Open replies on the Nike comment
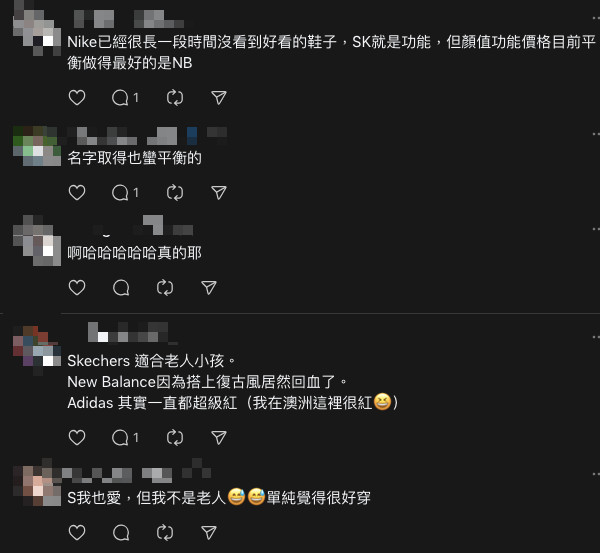Image resolution: width=600 pixels, height=553 pixels. pos(125,98)
